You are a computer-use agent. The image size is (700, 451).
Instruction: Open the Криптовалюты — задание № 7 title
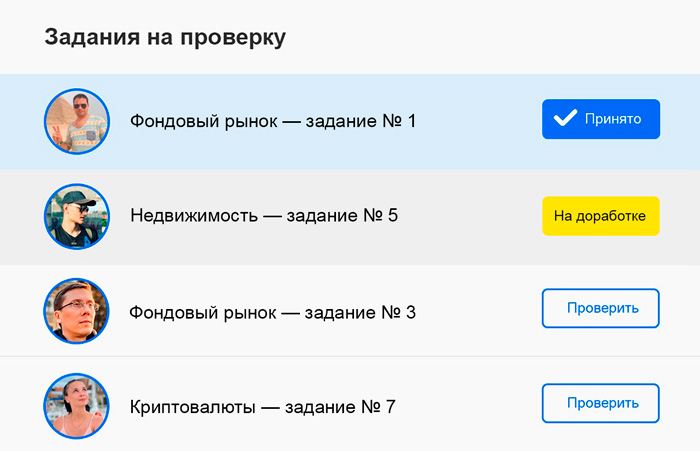(x=262, y=407)
